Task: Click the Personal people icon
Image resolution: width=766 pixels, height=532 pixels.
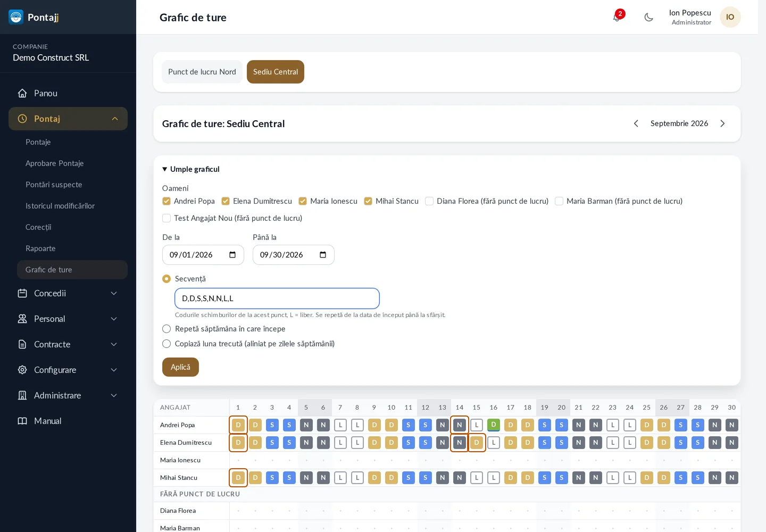Action: (x=22, y=319)
